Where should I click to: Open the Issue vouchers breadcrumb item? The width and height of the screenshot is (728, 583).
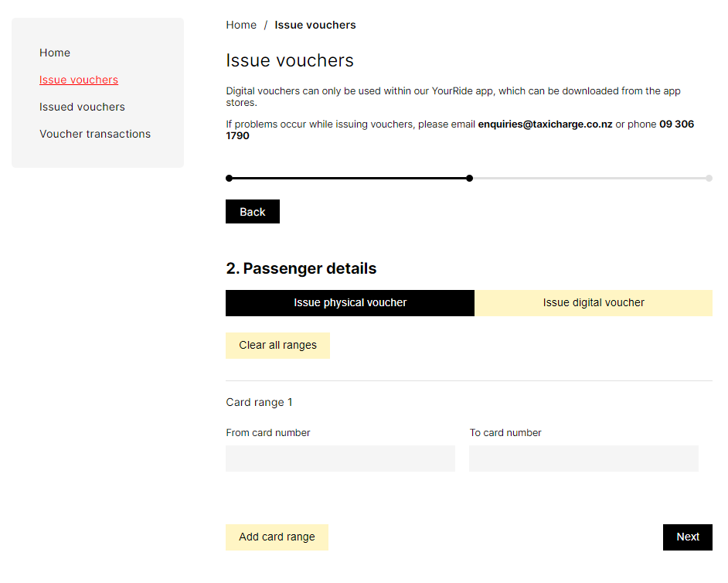tap(315, 25)
